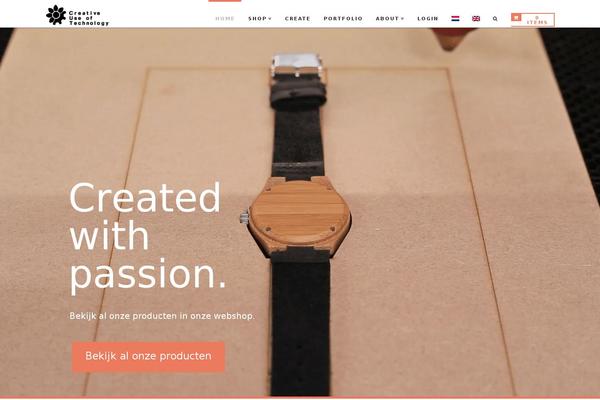Click the Creative Use of Technology flower logo
The image size is (600, 400).
point(56,15)
